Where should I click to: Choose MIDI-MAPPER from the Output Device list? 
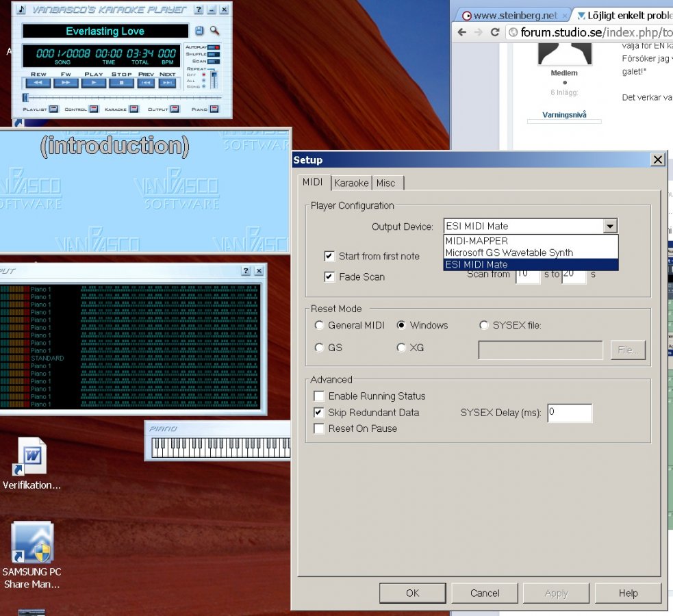[531, 241]
